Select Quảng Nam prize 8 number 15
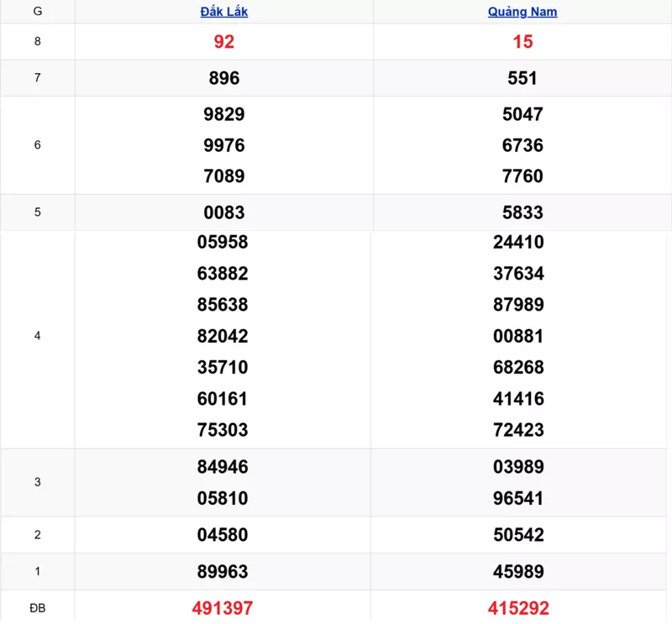This screenshot has width=672, height=624. tap(522, 42)
